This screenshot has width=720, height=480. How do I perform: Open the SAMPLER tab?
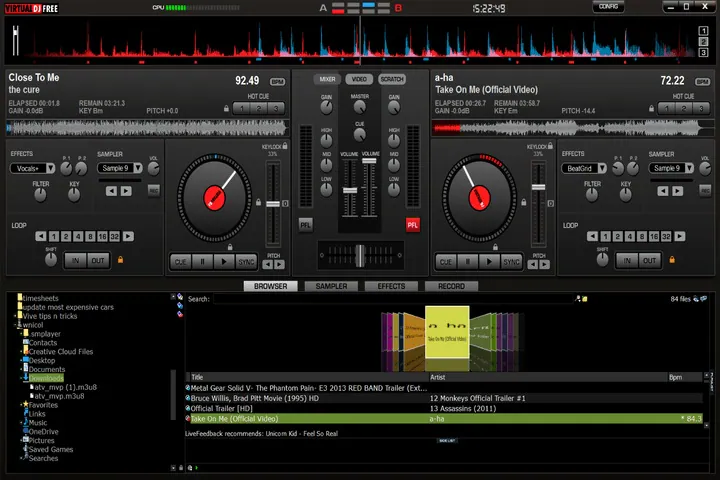(332, 286)
